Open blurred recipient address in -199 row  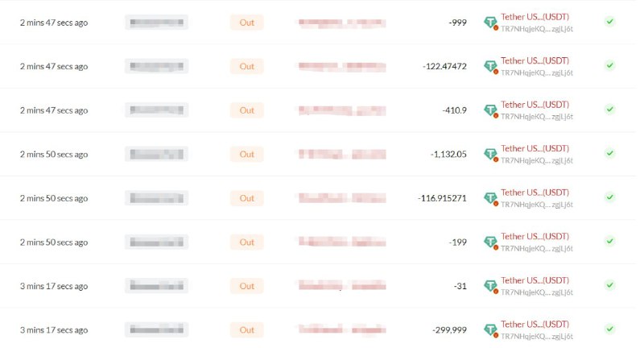[x=342, y=242]
